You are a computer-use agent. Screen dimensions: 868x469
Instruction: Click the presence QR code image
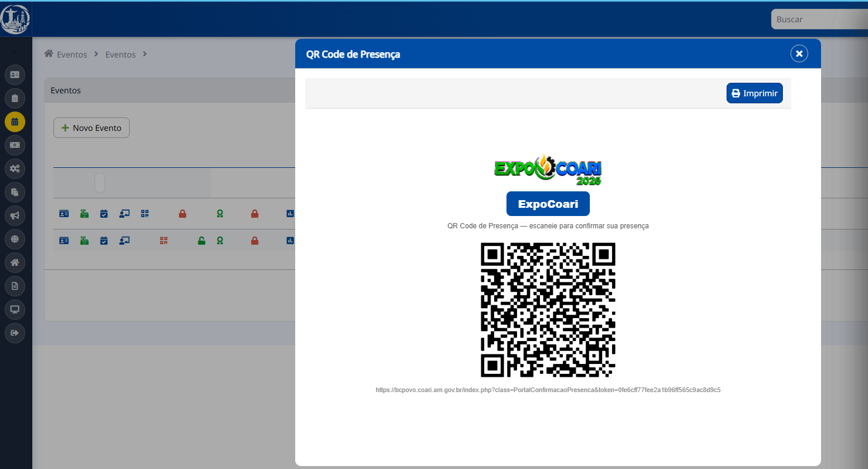[548, 310]
